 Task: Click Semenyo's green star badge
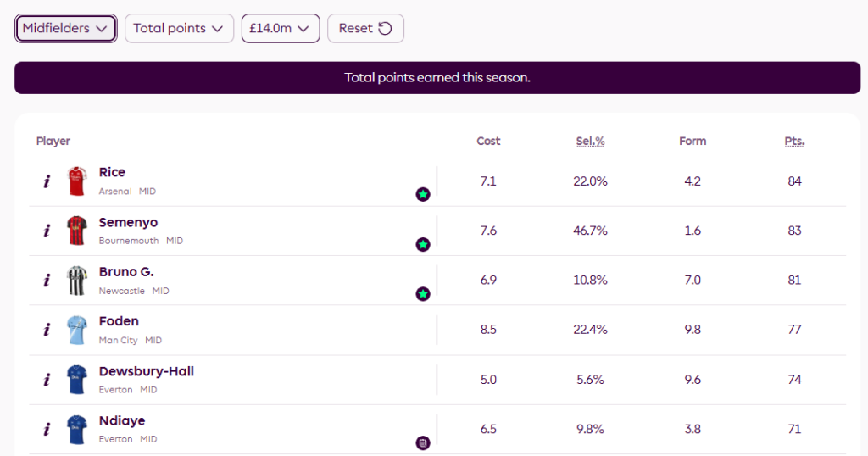point(423,245)
